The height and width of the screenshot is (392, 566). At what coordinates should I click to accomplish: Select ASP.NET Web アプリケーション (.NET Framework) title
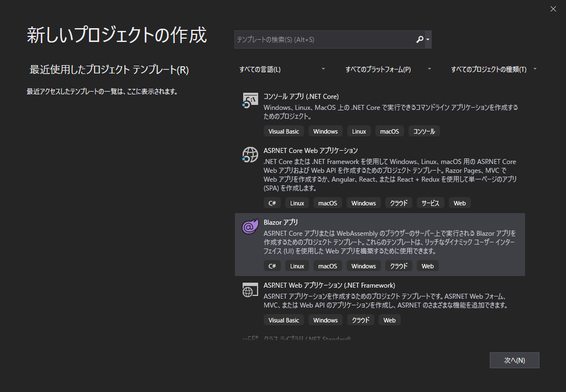pos(329,285)
